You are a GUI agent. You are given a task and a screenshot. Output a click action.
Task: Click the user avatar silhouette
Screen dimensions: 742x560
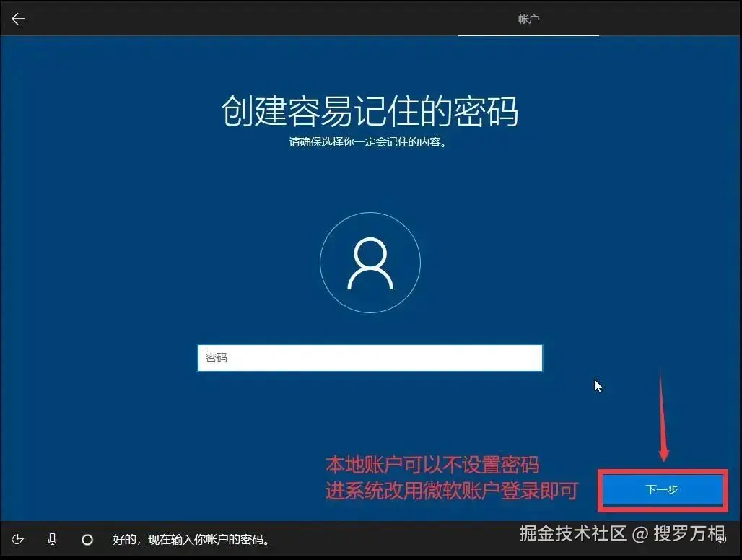pyautogui.click(x=370, y=262)
